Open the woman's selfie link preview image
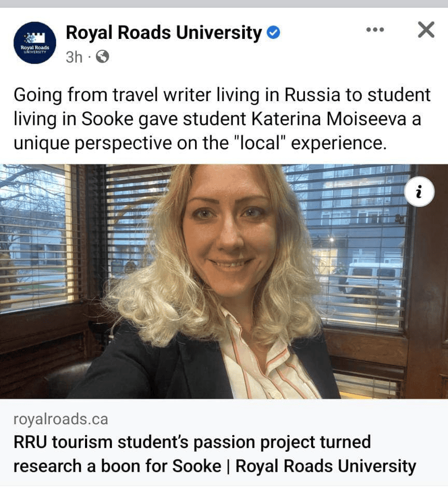Screen dimensions: 448x488 click(224, 282)
